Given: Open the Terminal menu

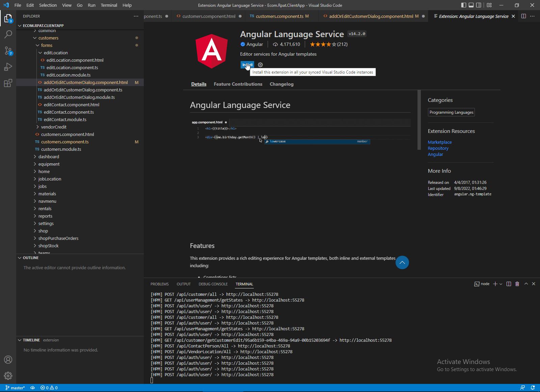Looking at the screenshot, I should click(x=109, y=5).
